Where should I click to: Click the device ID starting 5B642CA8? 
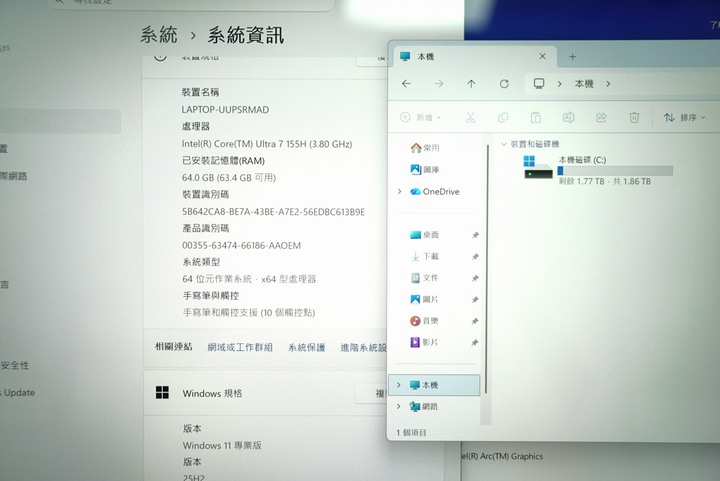coord(274,212)
